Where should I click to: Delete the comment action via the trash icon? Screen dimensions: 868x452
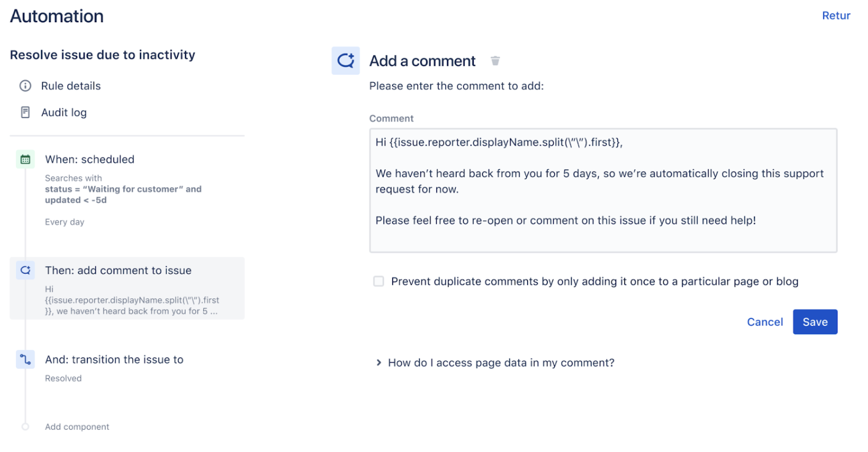(495, 60)
